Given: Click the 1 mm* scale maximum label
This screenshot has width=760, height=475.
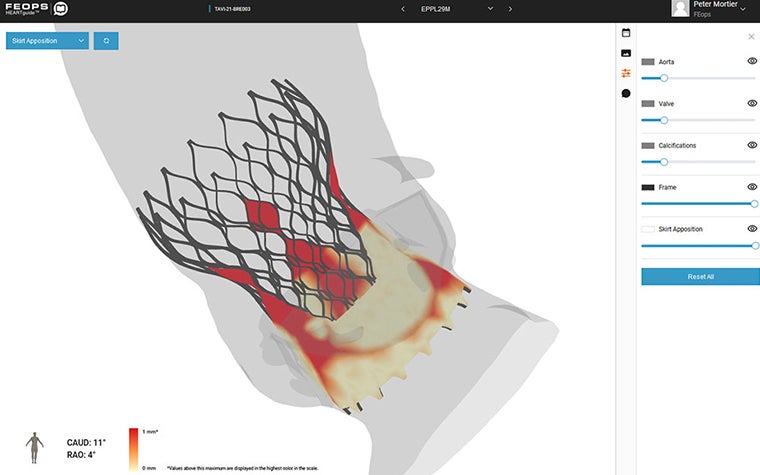Looking at the screenshot, I should [150, 431].
